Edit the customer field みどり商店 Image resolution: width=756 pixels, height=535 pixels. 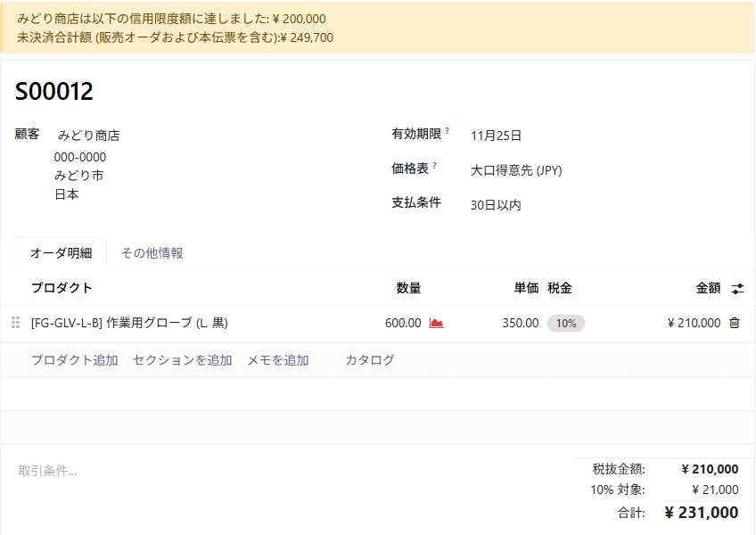89,136
